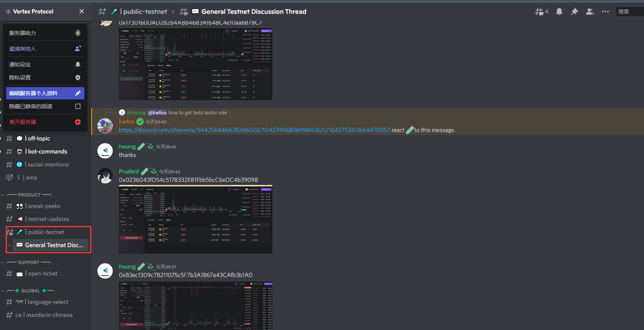Open 编辑服务器个人资料 menu entry
This screenshot has height=330, width=644.
(45, 93)
